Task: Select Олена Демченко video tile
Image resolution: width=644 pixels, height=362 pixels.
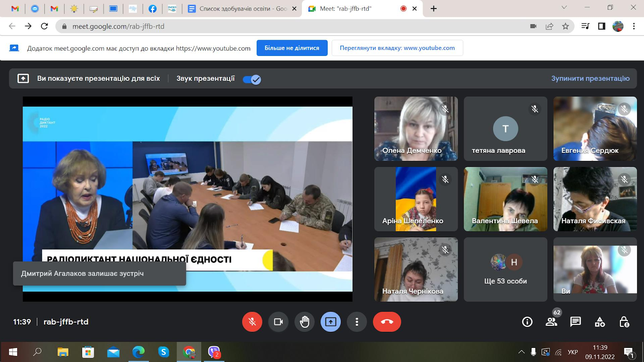Action: click(416, 129)
